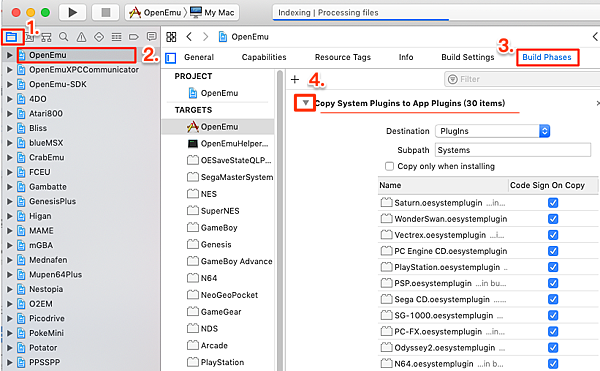Click the Code Sign On Copy header

(x=547, y=185)
